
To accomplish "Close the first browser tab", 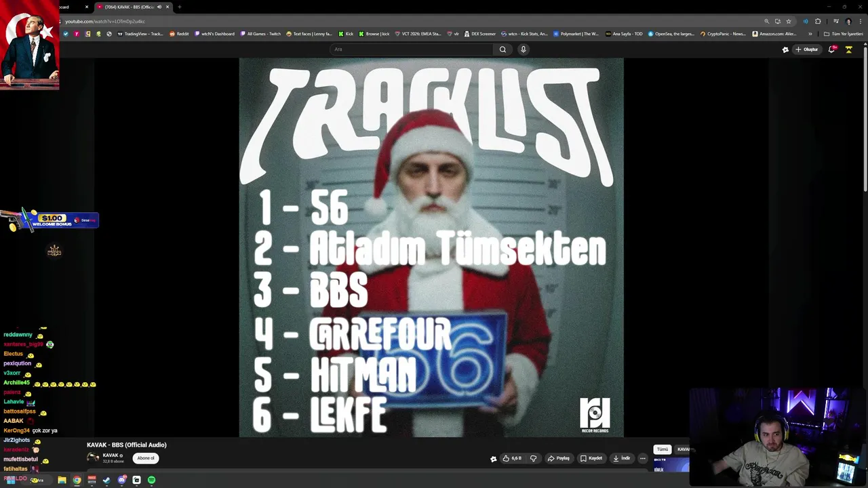I will (x=86, y=7).
